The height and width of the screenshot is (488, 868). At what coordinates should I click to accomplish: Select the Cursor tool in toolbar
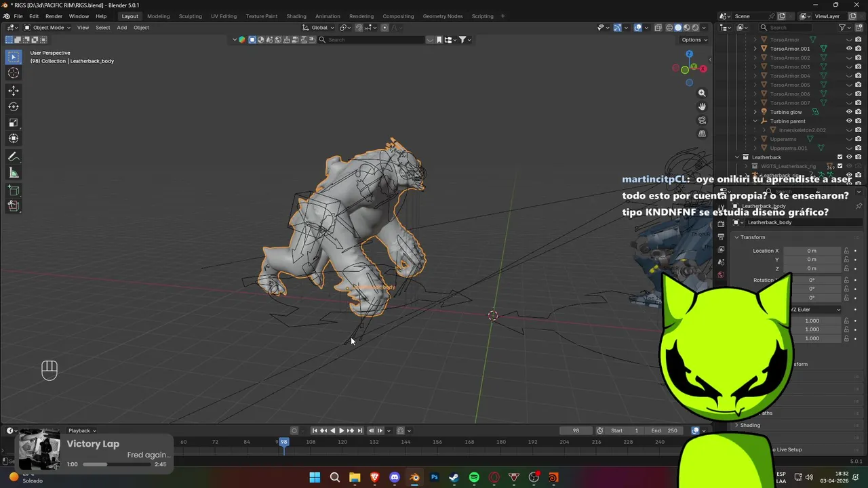14,73
